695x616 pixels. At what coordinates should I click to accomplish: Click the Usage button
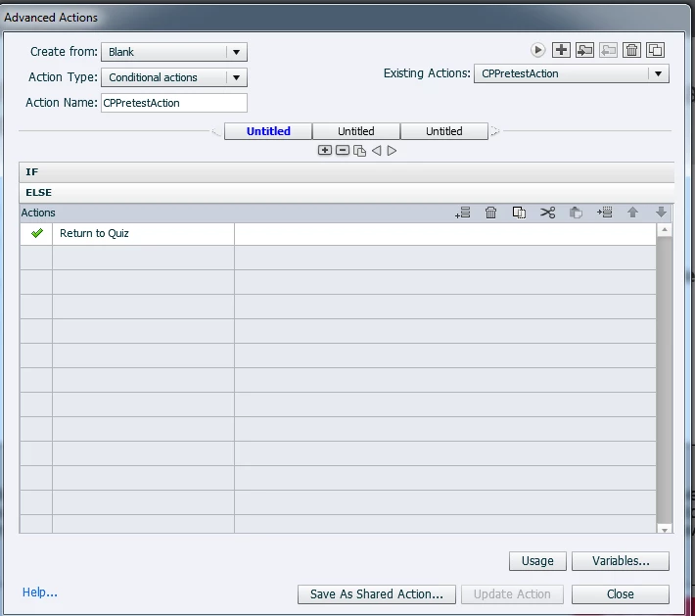click(537, 561)
